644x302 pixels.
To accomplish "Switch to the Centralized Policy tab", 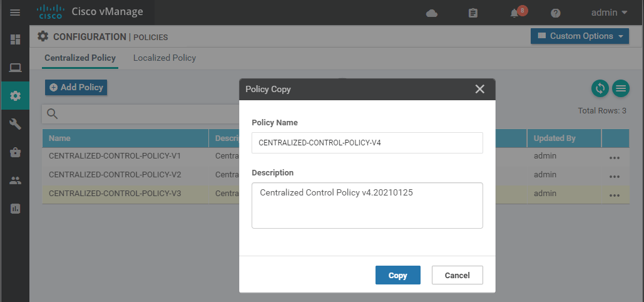I will pyautogui.click(x=80, y=58).
